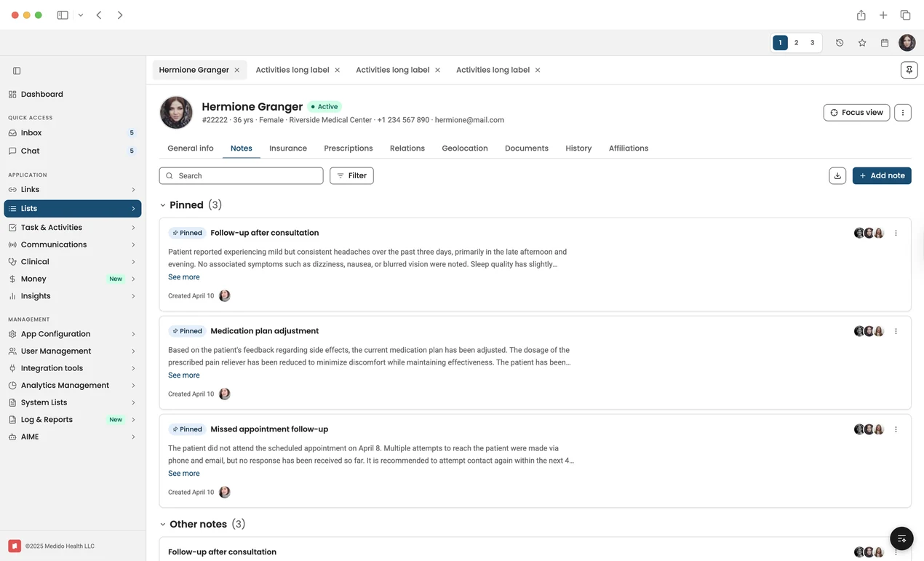
Task: Open the Inbox in quick access
Action: pyautogui.click(x=72, y=132)
